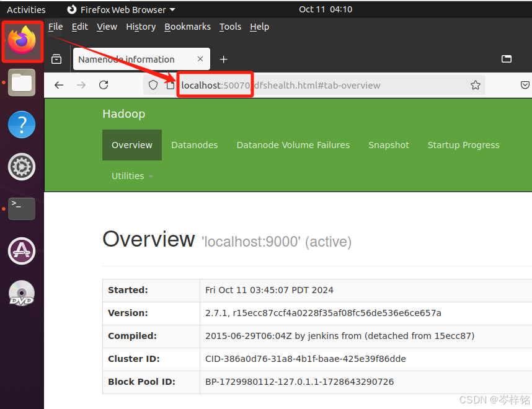Open the Help menu
The height and width of the screenshot is (409, 532).
click(260, 27)
